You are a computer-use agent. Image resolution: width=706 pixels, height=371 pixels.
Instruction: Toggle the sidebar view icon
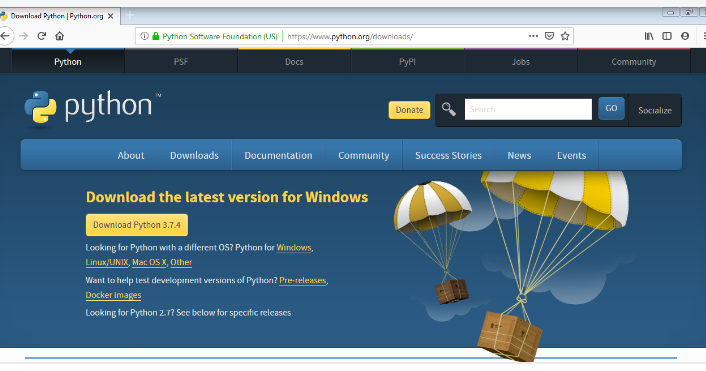coord(667,36)
